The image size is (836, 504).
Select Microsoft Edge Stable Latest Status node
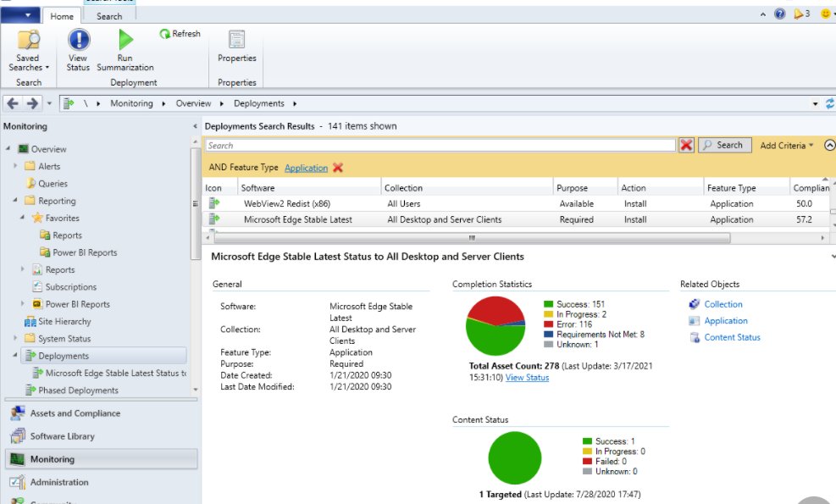tap(116, 374)
